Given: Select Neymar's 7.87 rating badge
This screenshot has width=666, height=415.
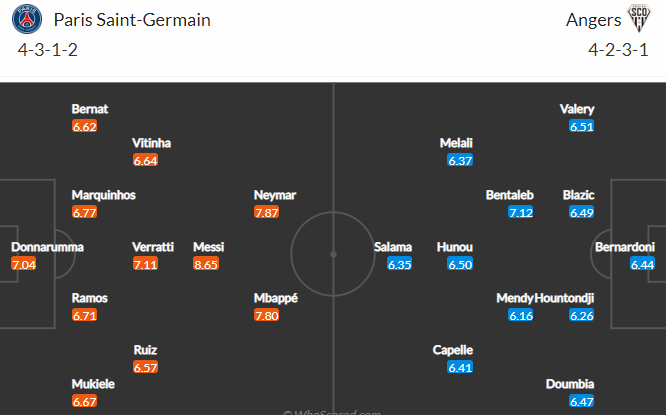Looking at the screenshot, I should coord(267,212).
